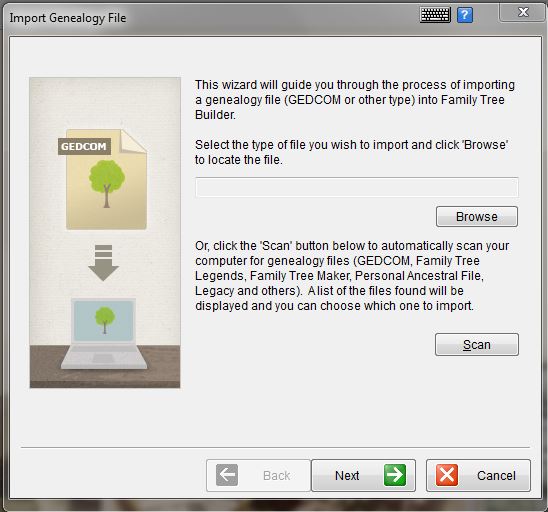Click the Cancel button label

tap(496, 476)
